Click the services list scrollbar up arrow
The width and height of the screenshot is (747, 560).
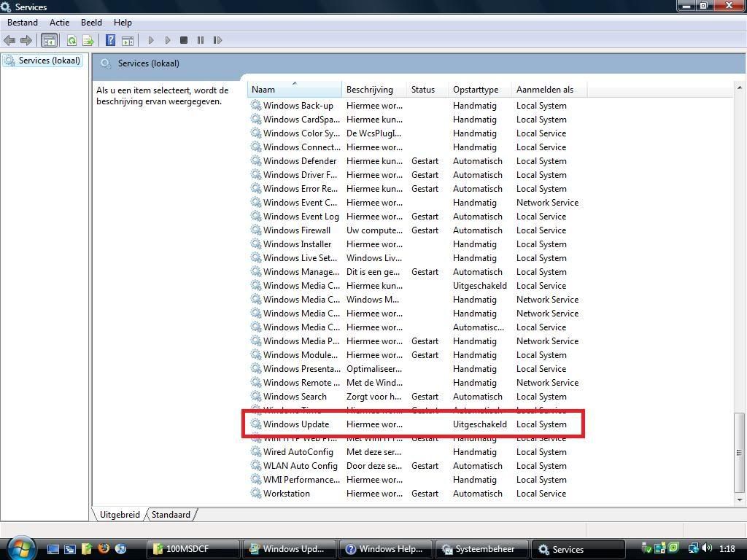coord(740,87)
